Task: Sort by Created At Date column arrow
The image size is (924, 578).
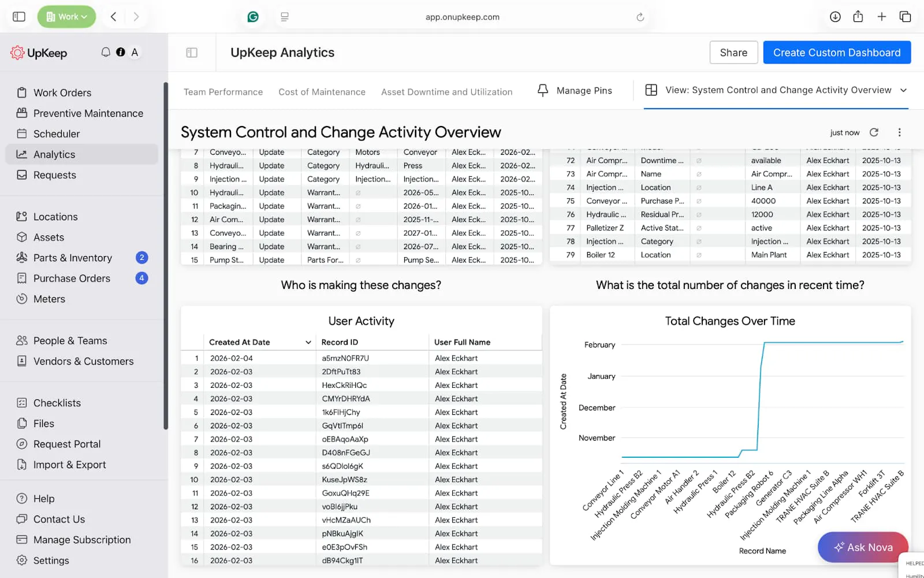Action: click(308, 342)
